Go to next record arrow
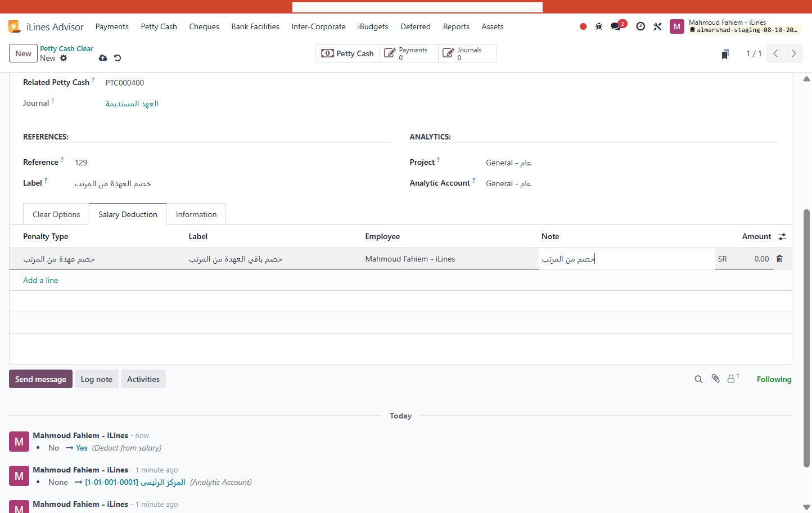The image size is (812, 513). point(793,53)
